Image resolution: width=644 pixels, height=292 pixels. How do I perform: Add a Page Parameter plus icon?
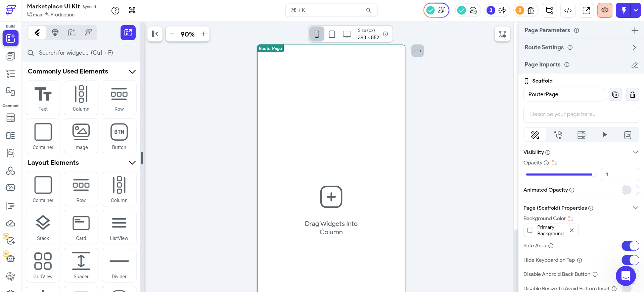click(635, 31)
